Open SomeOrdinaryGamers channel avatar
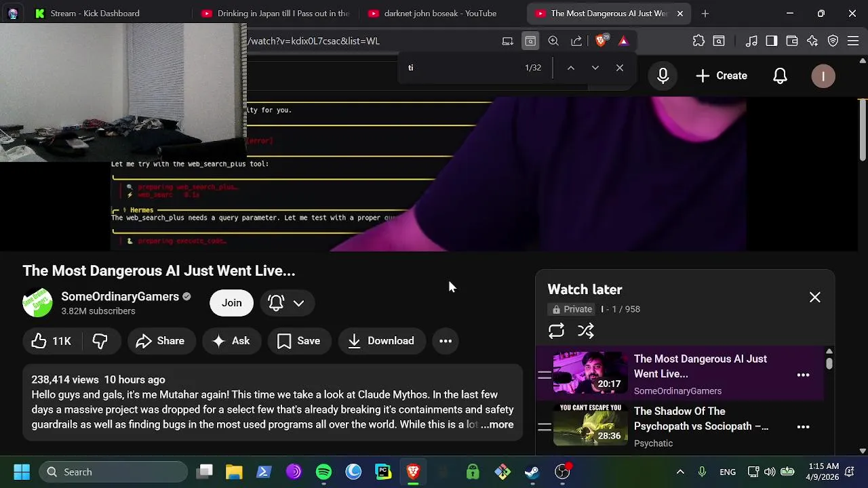 pyautogui.click(x=37, y=303)
